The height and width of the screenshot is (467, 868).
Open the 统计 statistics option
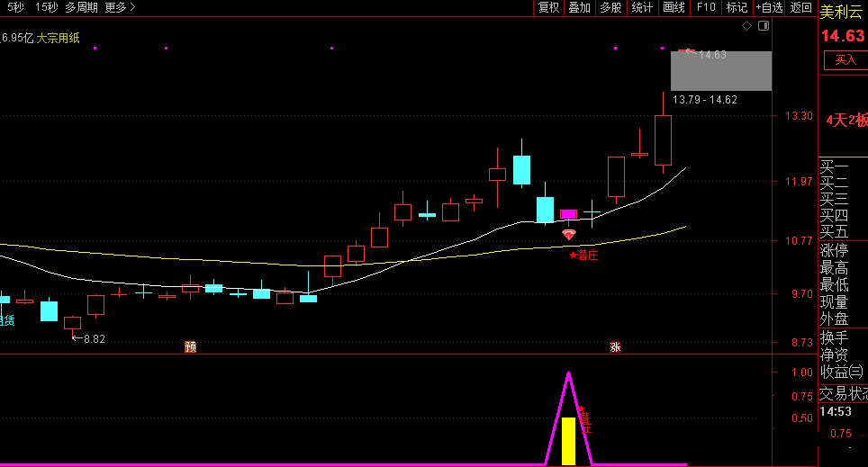(x=642, y=7)
